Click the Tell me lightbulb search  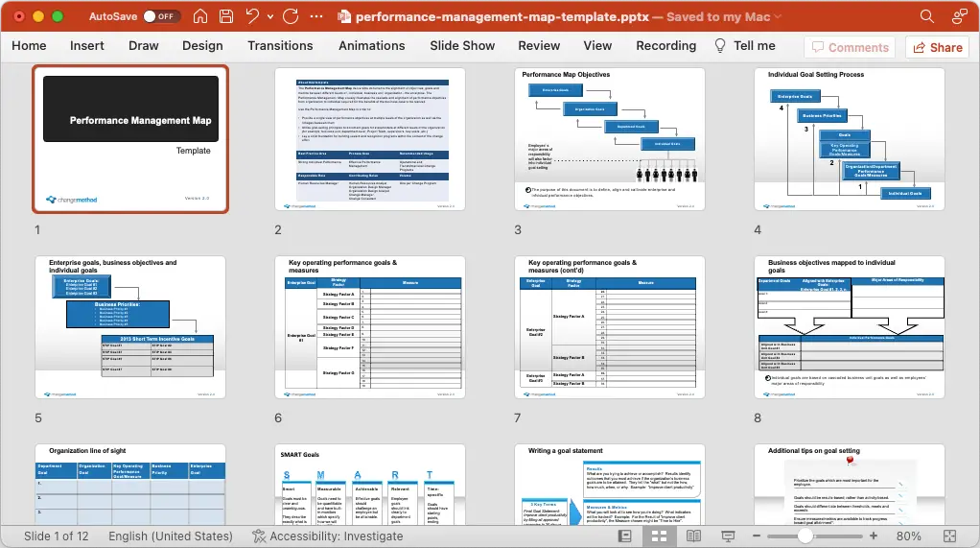[745, 46]
